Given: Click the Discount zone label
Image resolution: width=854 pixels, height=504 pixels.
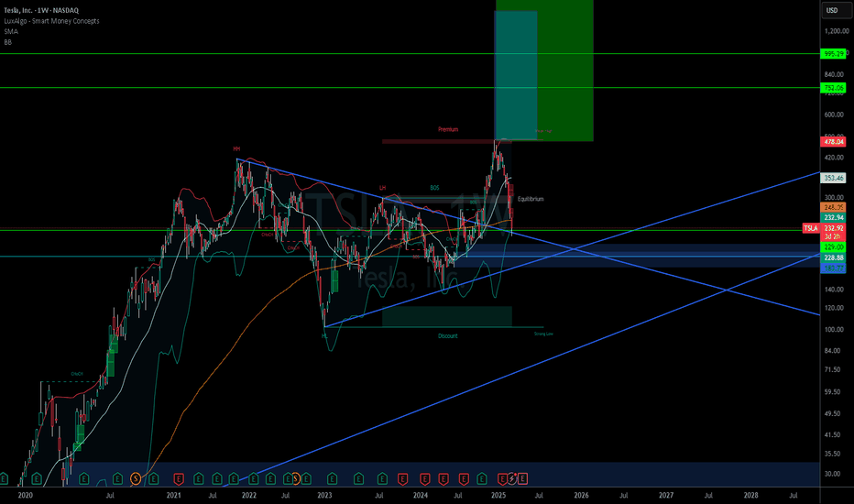Looking at the screenshot, I should click(x=448, y=336).
